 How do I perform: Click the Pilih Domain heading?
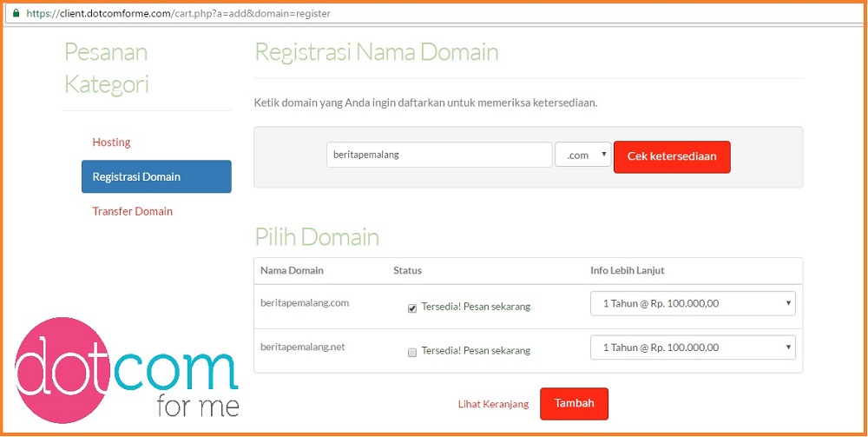tap(317, 237)
